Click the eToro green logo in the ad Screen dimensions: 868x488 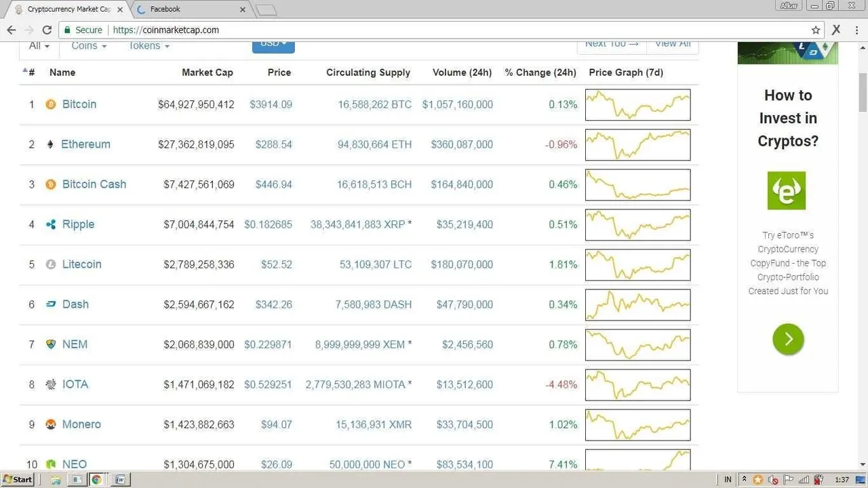787,190
